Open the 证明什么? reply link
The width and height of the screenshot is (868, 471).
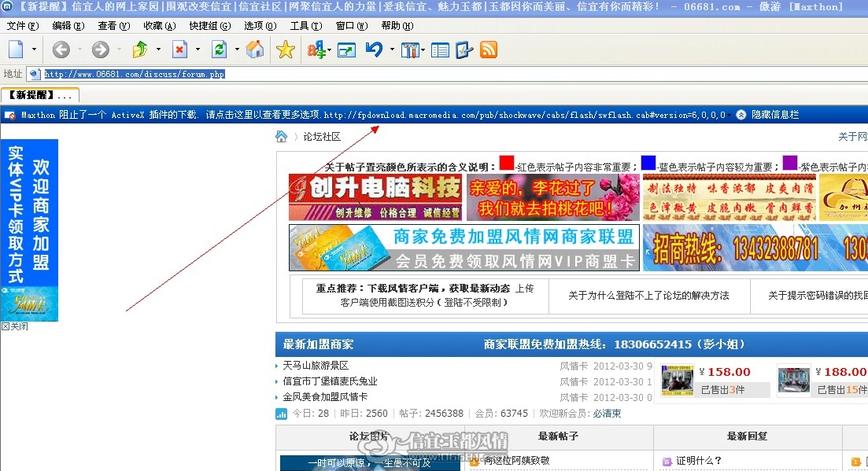(x=699, y=461)
